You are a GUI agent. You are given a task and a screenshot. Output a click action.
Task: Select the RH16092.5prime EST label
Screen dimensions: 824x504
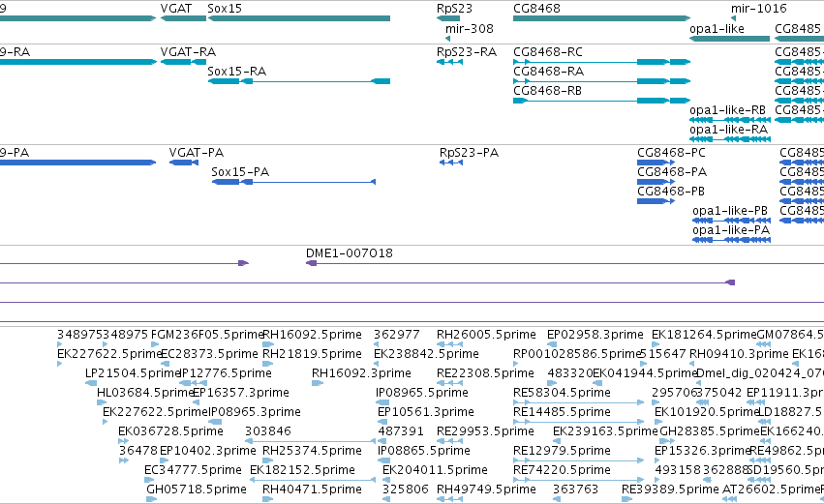coord(312,335)
